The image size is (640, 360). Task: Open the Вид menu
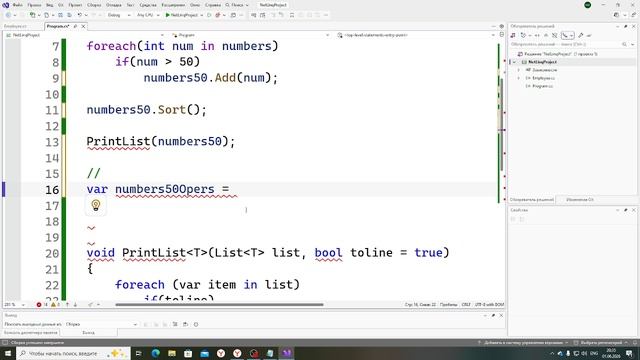pos(49,5)
